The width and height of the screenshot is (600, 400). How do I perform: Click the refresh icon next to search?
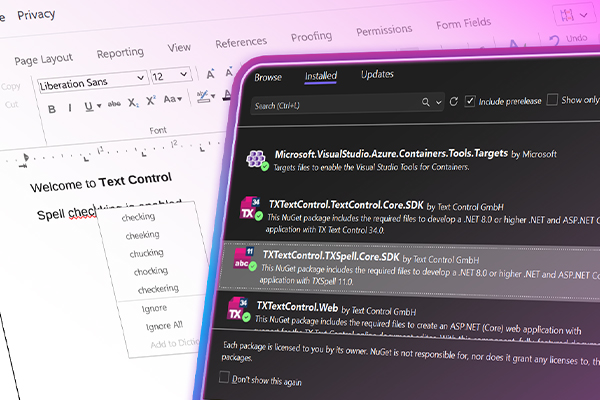click(454, 101)
